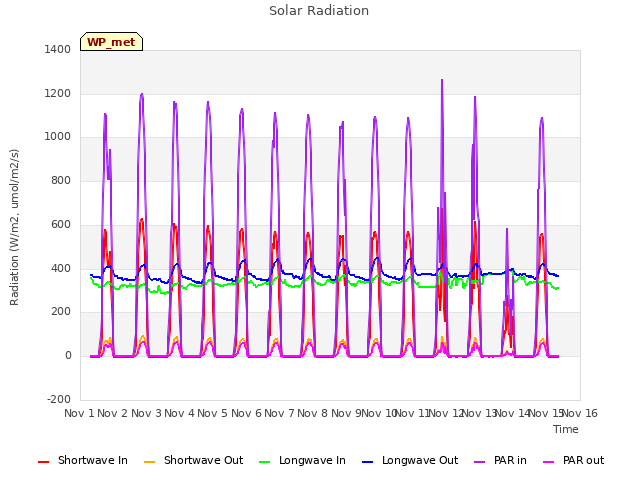The image size is (640, 480).
Task: Click the green Longwave In legend swatch
Action: pyautogui.click(x=265, y=462)
